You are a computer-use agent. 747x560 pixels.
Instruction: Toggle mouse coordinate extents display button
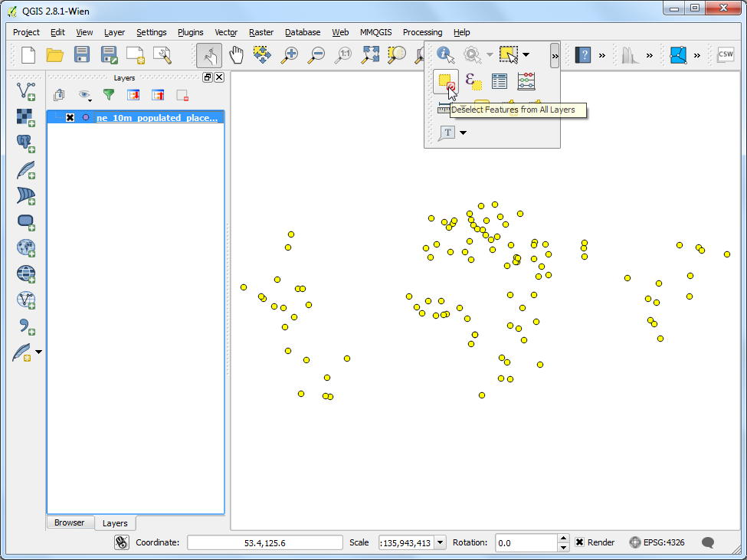[x=122, y=542]
